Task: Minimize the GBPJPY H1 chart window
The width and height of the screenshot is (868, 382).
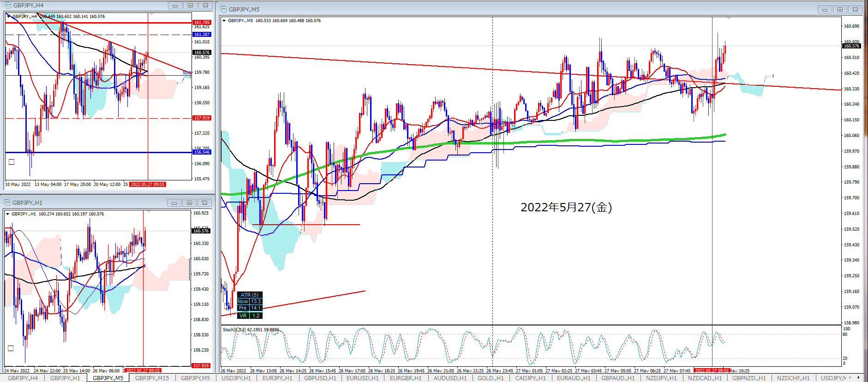Action: pyautogui.click(x=174, y=203)
